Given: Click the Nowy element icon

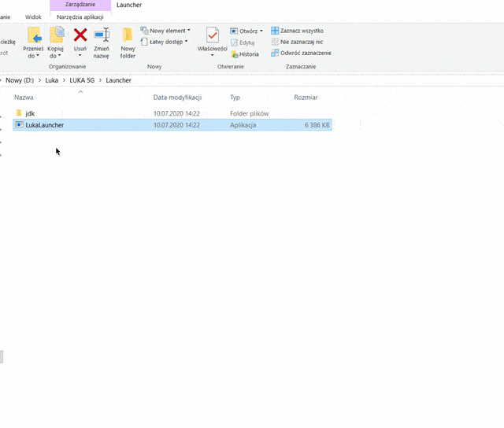Looking at the screenshot, I should (x=144, y=31).
